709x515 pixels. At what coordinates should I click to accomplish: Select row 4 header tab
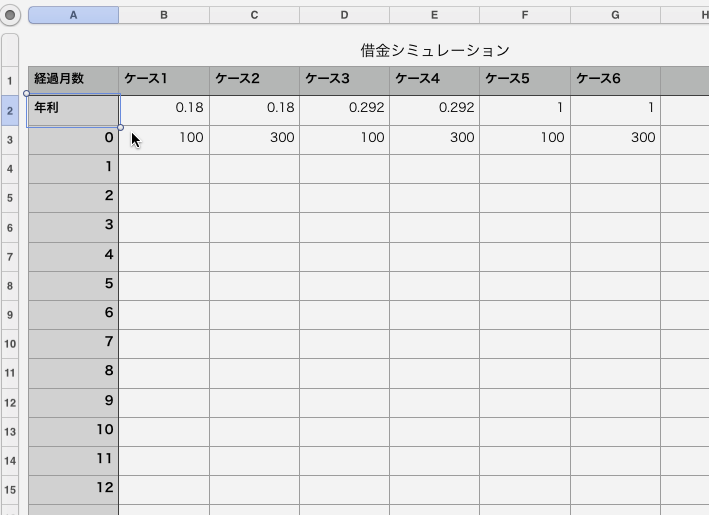click(10, 169)
